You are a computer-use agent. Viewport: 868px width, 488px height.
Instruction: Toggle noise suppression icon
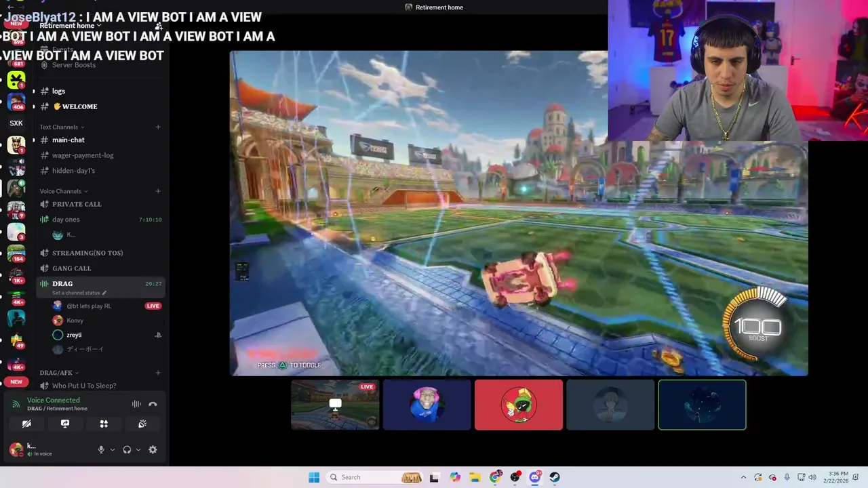(136, 404)
